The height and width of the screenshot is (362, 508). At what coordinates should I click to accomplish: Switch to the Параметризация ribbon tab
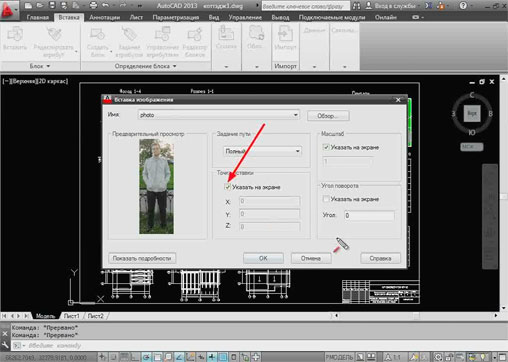click(x=176, y=17)
